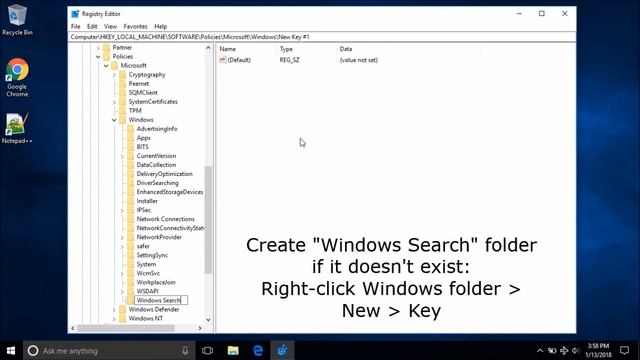
Task: Click the Windows Start button
Action: tap(11, 351)
